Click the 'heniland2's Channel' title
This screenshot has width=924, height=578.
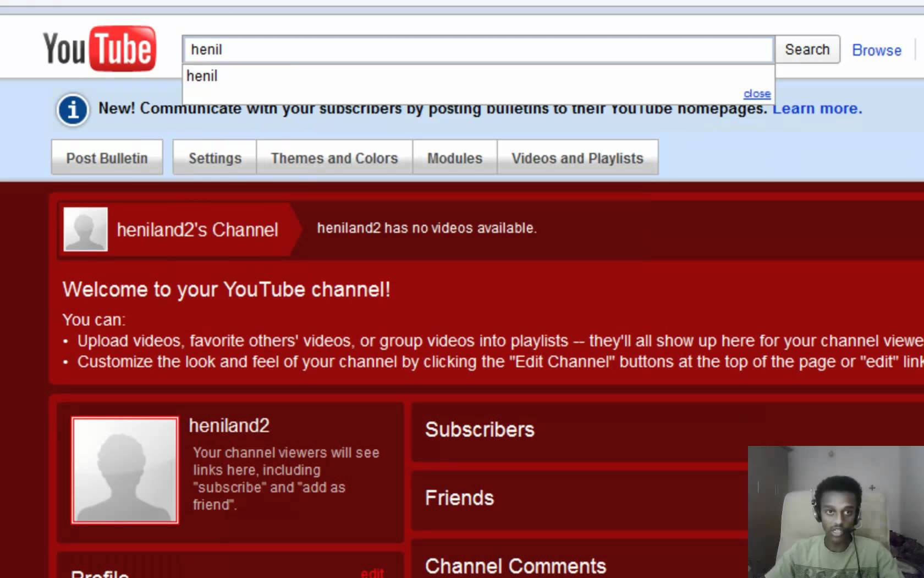pyautogui.click(x=197, y=230)
